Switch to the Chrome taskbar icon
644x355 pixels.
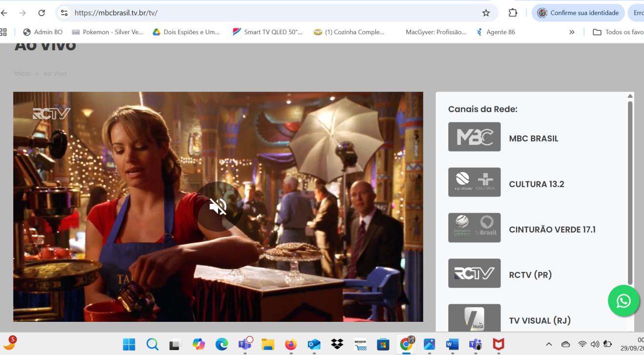(x=406, y=344)
